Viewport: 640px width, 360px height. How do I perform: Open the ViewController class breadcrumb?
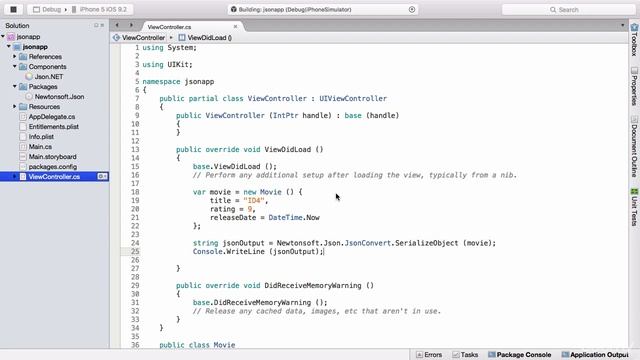[139, 38]
